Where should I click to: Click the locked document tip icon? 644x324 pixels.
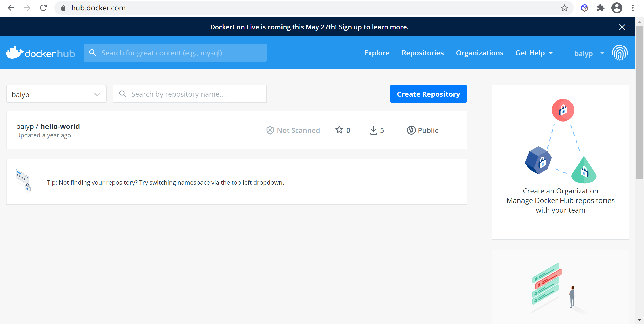[x=24, y=181]
